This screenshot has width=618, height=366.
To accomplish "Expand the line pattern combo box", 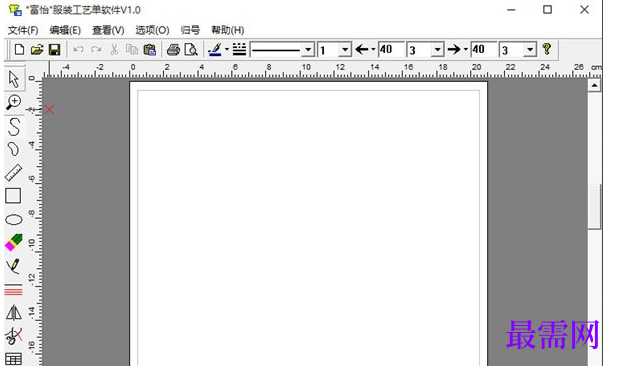I will click(308, 50).
